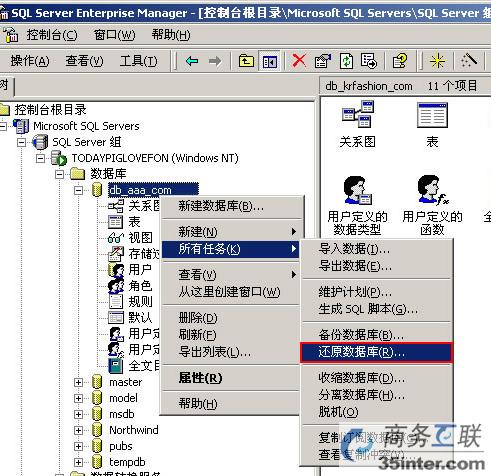Click the 默认 icon in the tree
The height and width of the screenshot is (476, 491).
[116, 318]
